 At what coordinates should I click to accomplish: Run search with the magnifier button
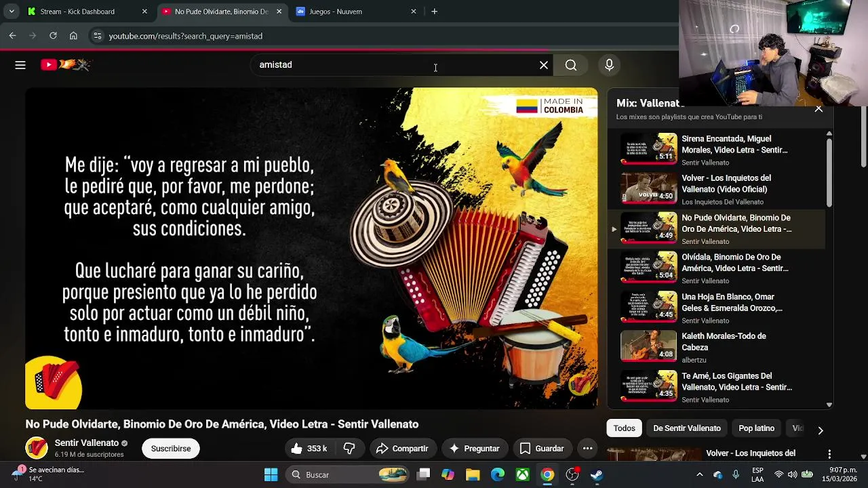[571, 65]
